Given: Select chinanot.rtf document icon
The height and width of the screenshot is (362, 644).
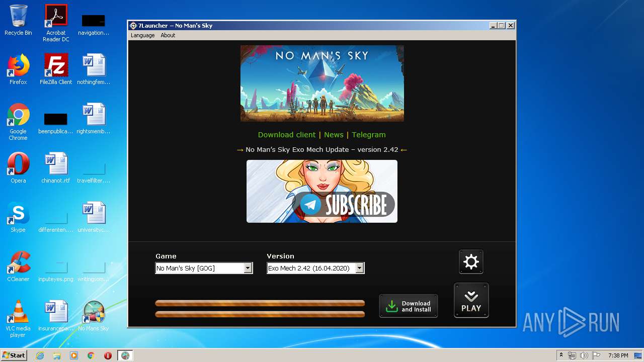Looking at the screenshot, I should [56, 168].
